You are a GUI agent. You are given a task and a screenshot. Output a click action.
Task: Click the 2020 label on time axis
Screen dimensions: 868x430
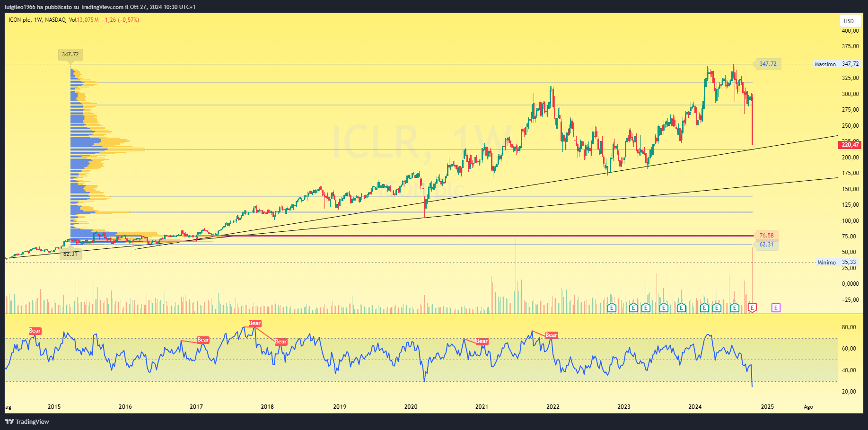(x=411, y=407)
